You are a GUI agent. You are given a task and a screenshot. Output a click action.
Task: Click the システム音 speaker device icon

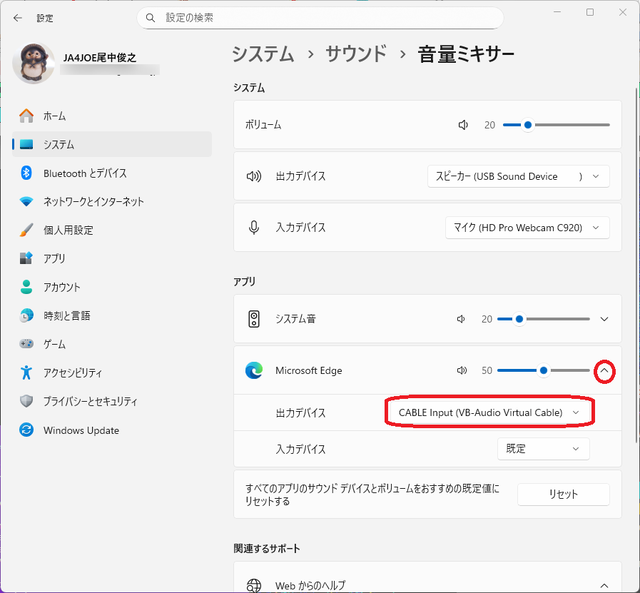click(254, 319)
